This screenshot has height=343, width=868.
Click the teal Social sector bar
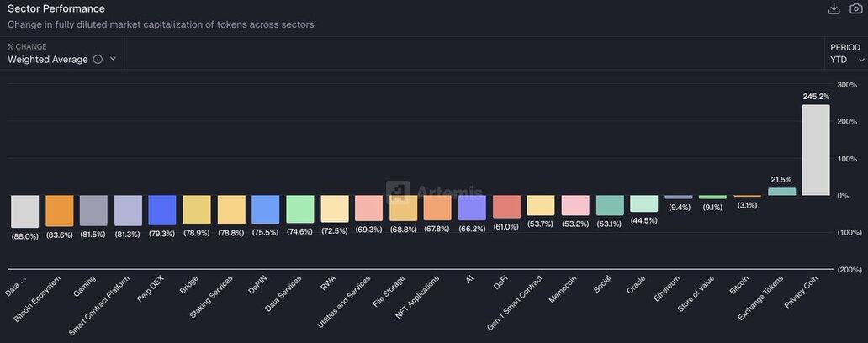pos(610,206)
